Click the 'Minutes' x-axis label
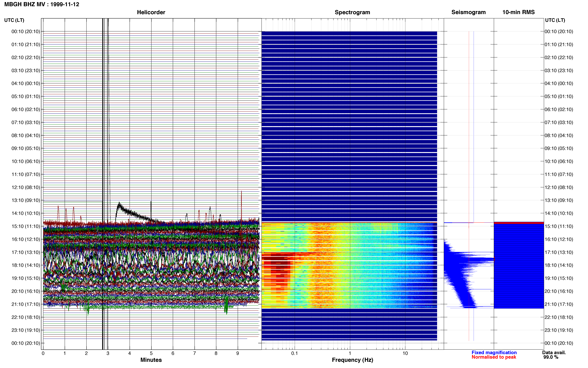 151,360
